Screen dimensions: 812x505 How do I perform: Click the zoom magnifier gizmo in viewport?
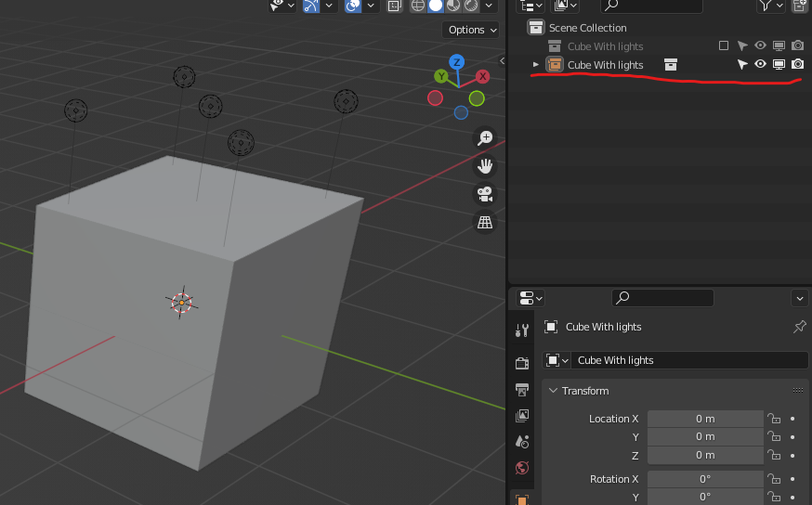[484, 138]
